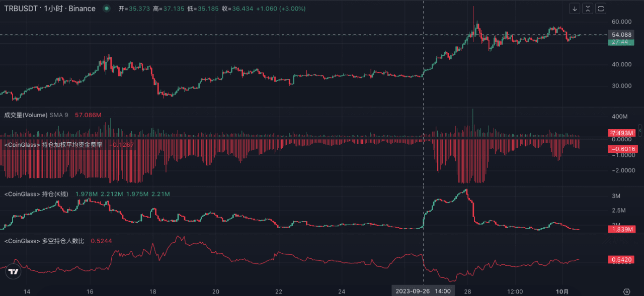This screenshot has width=644, height=296.
Task: Click the 57.086M volume SMA value
Action: (88, 115)
